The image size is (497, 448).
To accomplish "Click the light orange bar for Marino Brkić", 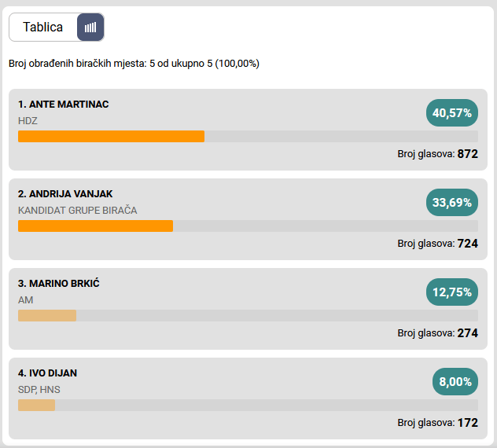I will point(47,315).
